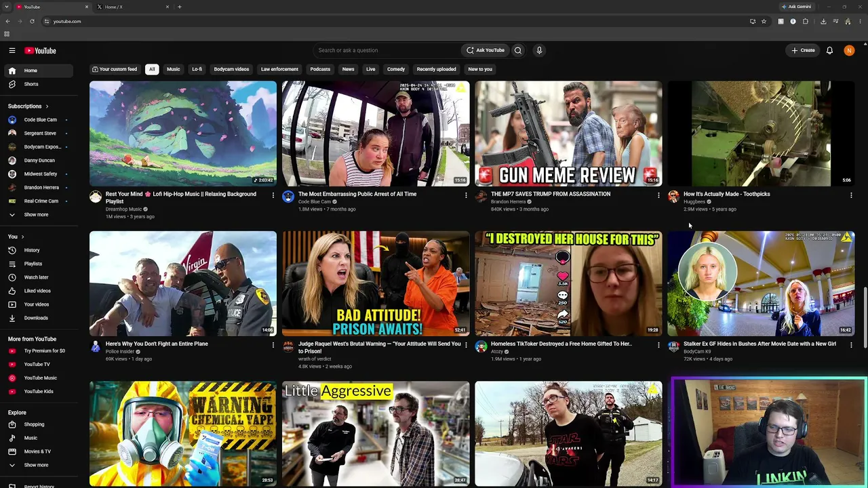
Task: Open options menu for Lofi Hip-Hop video
Action: click(273, 195)
